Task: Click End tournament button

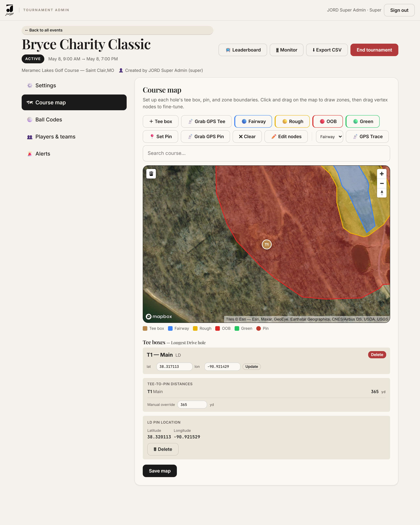Action: click(x=374, y=50)
